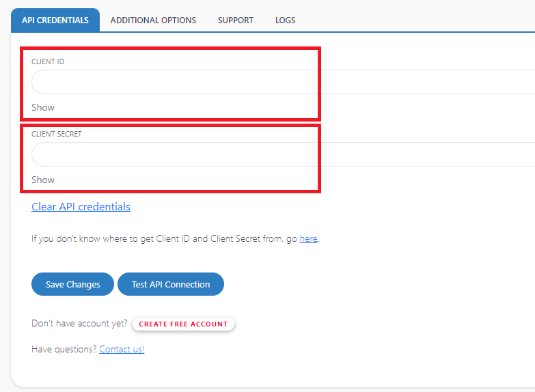Open the Contact us link

pos(122,349)
